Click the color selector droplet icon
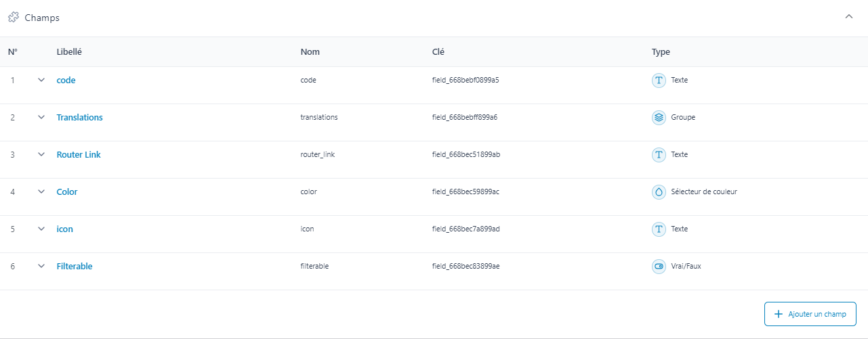 pos(658,192)
